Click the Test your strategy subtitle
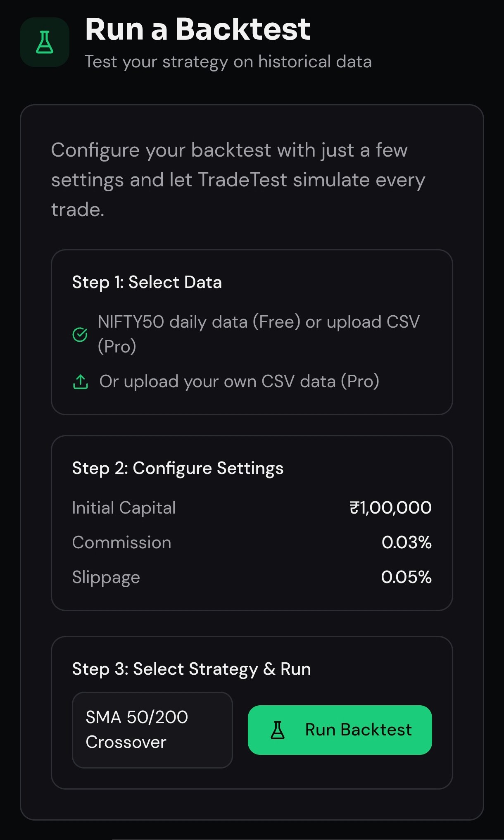Image resolution: width=504 pixels, height=840 pixels. click(x=228, y=61)
